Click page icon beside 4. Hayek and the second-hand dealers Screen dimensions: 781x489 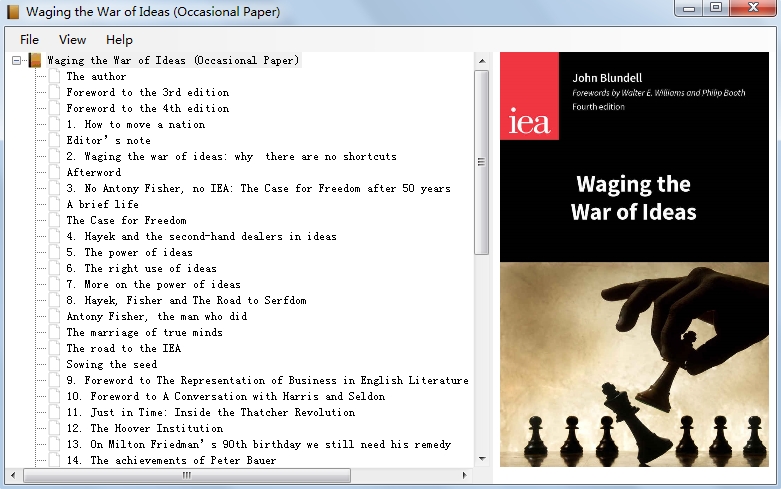pos(55,236)
